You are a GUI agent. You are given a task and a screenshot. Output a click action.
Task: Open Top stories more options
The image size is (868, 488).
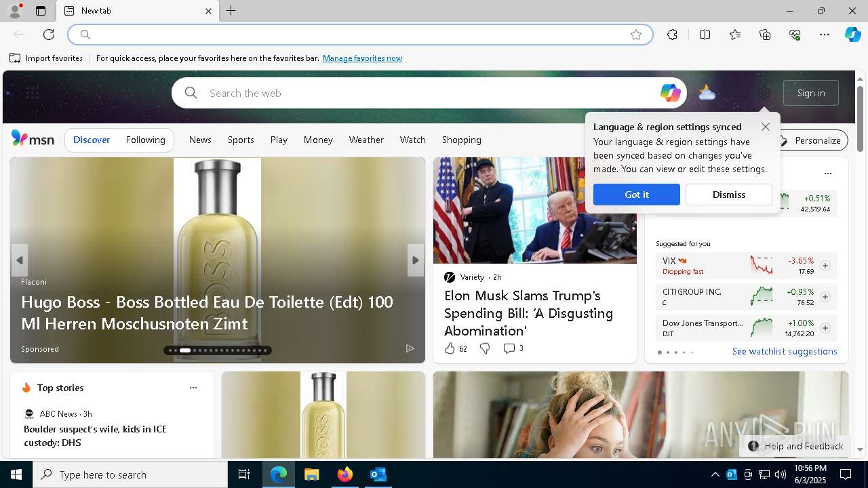193,388
